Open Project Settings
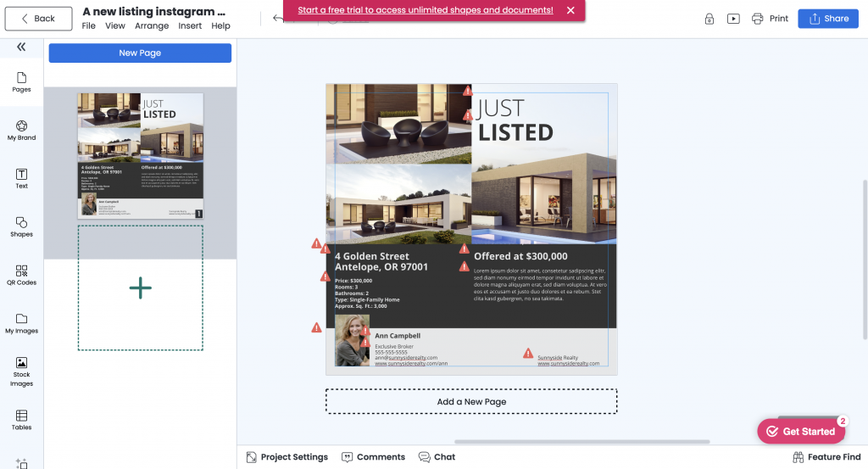This screenshot has width=868, height=469. [x=287, y=457]
